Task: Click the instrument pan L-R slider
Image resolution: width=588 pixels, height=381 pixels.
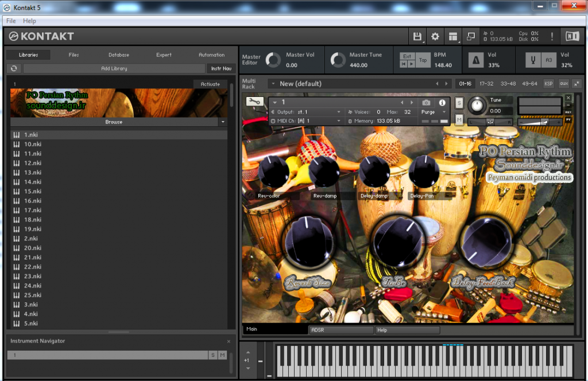Action: click(490, 122)
